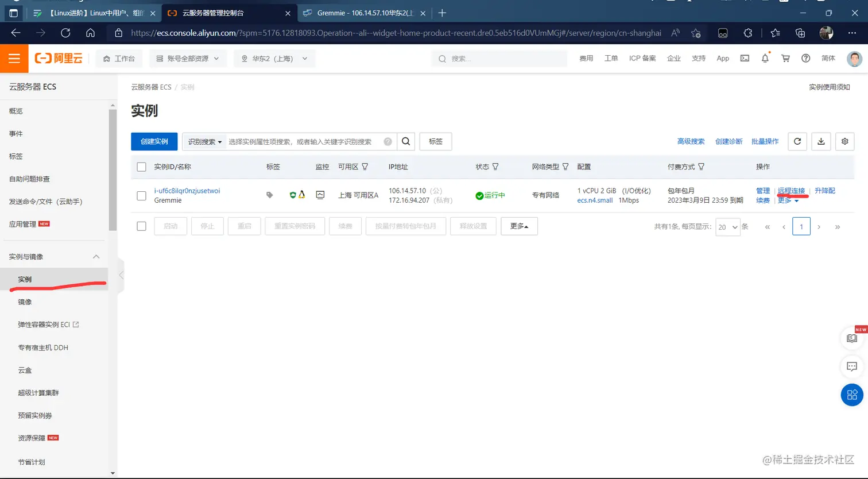Image resolution: width=868 pixels, height=479 pixels.
Task: Open ICP 备案 in the top navigation
Action: pos(642,59)
